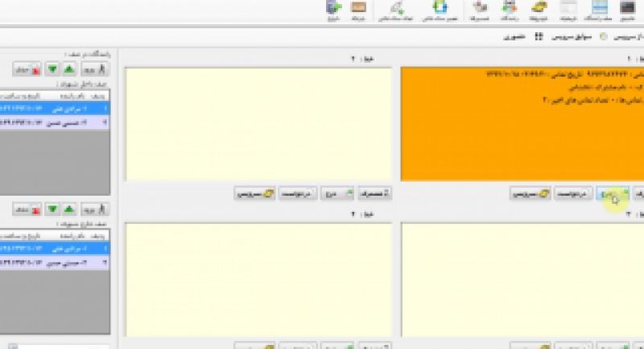This screenshot has height=349, width=644.
Task: Move driver down with upper queue green arrow
Action: click(x=52, y=69)
